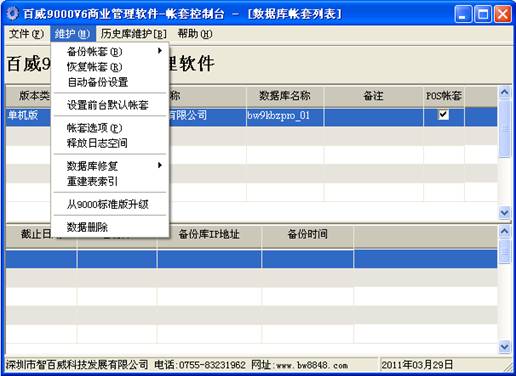516x376 pixels.
Task: Click submenu arrow beside 数据库修复
Action: coord(160,165)
